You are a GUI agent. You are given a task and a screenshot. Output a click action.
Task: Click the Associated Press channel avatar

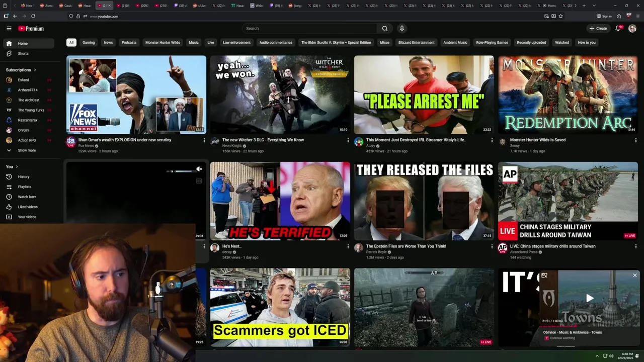click(502, 248)
